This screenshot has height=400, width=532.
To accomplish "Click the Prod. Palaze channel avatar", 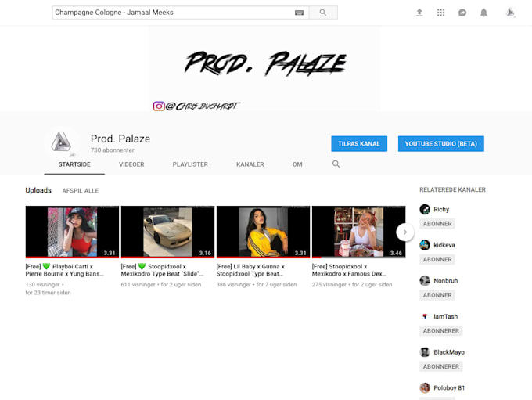I will pos(61,142).
